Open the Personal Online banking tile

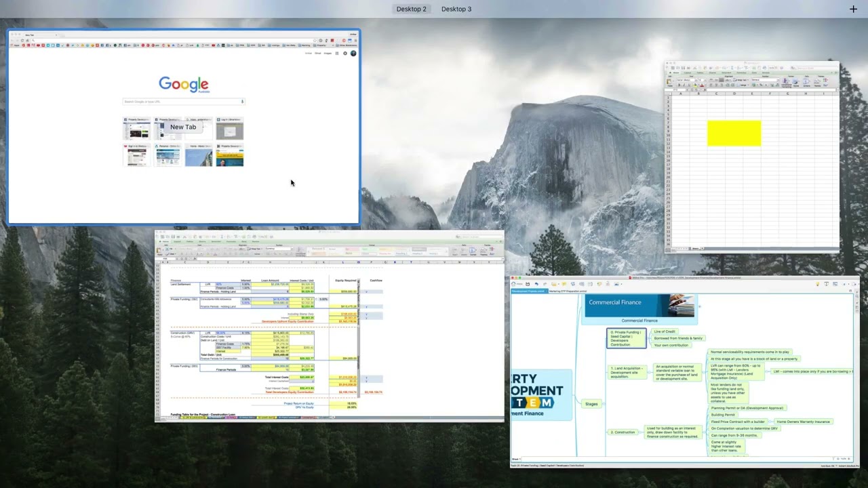(167, 155)
